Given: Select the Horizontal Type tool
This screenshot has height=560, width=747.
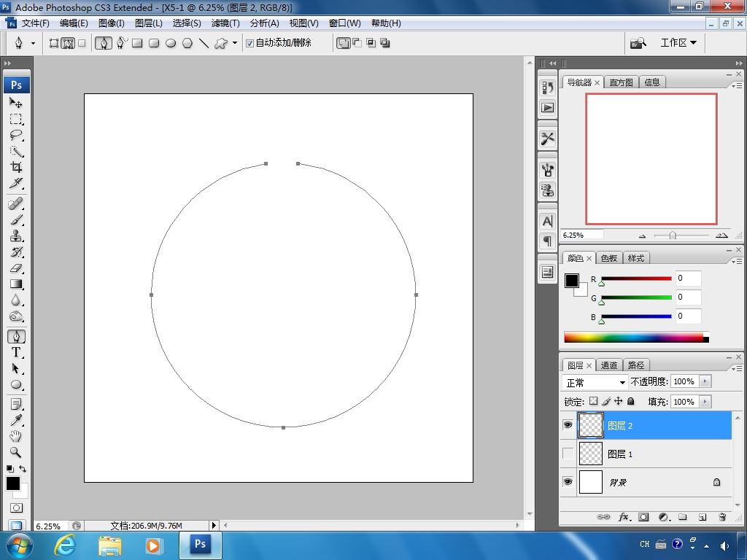Looking at the screenshot, I should coord(16,352).
